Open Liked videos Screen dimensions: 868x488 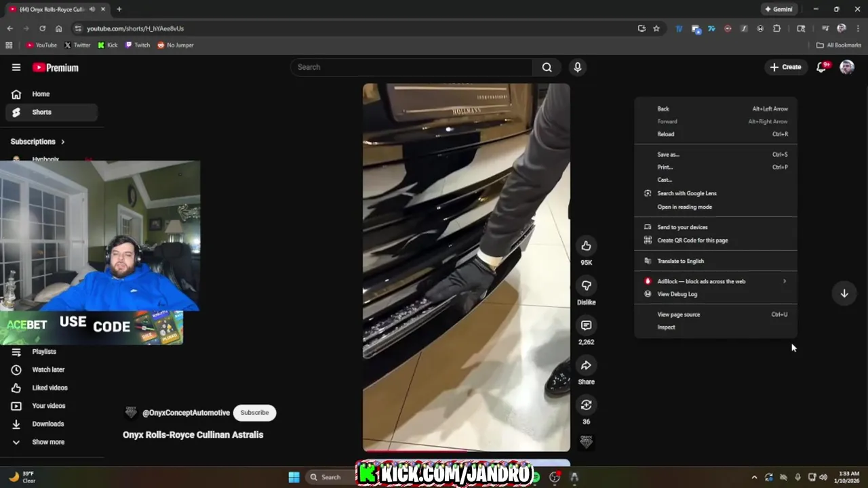pyautogui.click(x=52, y=388)
